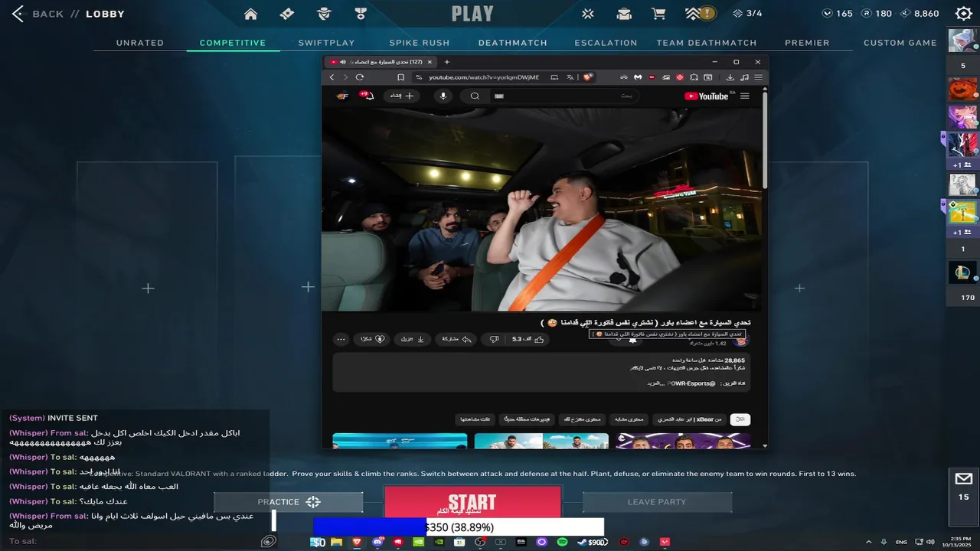The width and height of the screenshot is (980, 551).
Task: Open the agents icon in top navigation
Action: (324, 14)
